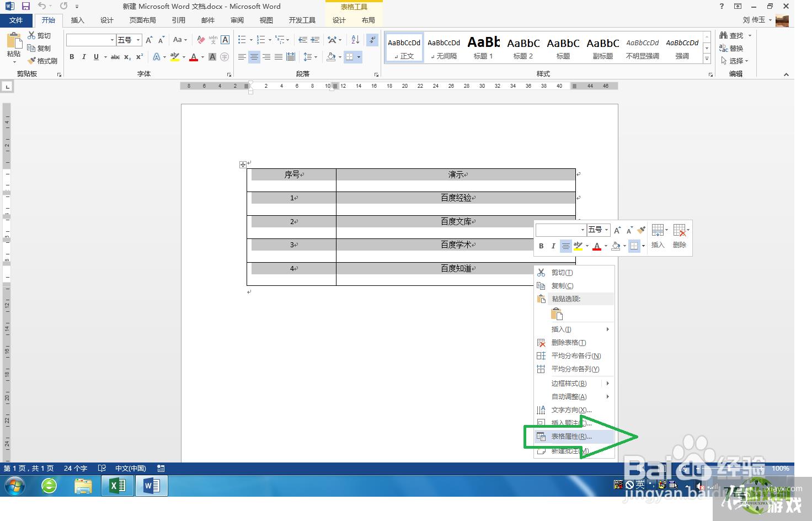The height and width of the screenshot is (521, 812).
Task: Choose Delete Table from the context menu
Action: tap(574, 343)
